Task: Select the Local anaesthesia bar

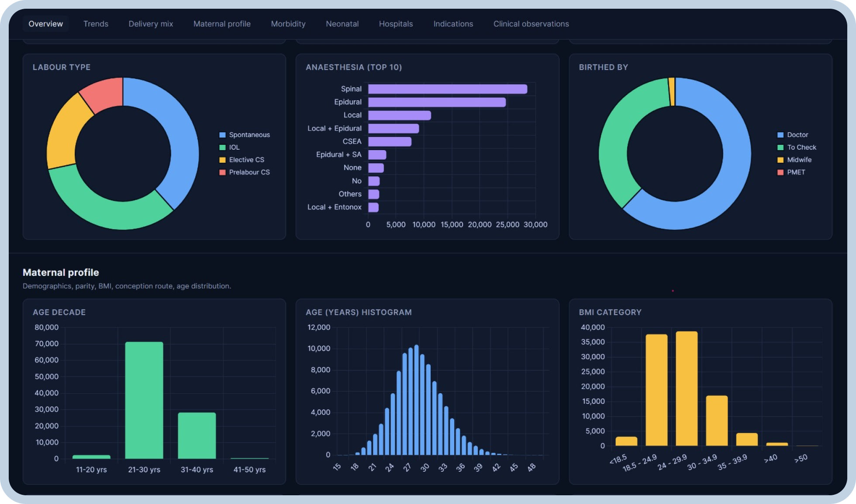Action: [x=400, y=115]
